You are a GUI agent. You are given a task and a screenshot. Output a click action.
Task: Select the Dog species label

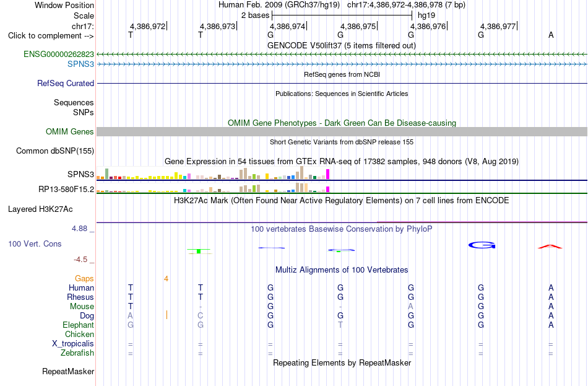coord(87,316)
